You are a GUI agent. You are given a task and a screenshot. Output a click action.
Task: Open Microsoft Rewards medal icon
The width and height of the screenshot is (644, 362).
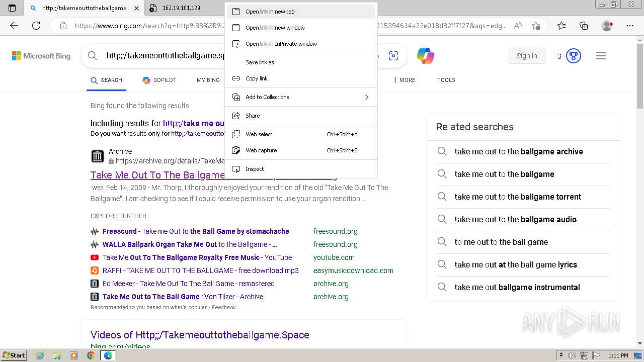click(x=574, y=56)
